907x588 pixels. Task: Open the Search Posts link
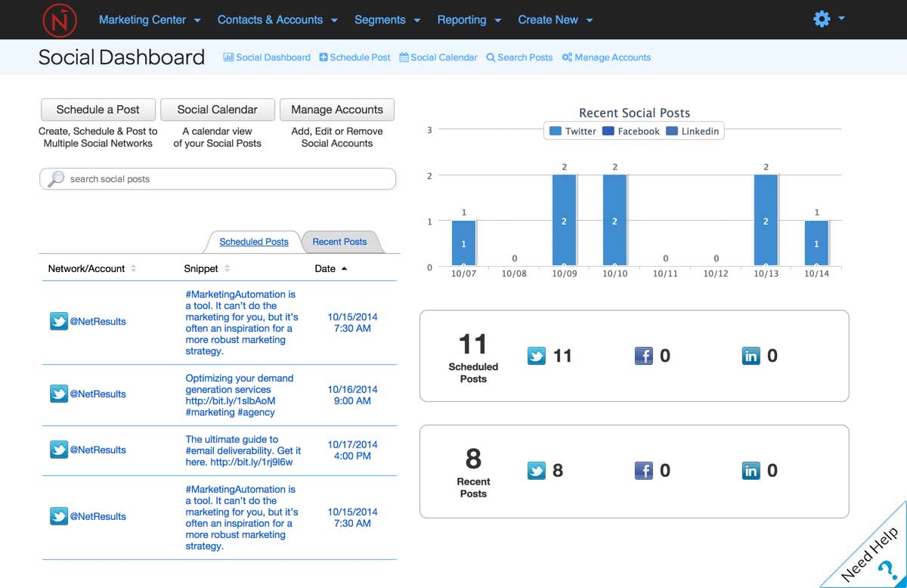[x=519, y=57]
